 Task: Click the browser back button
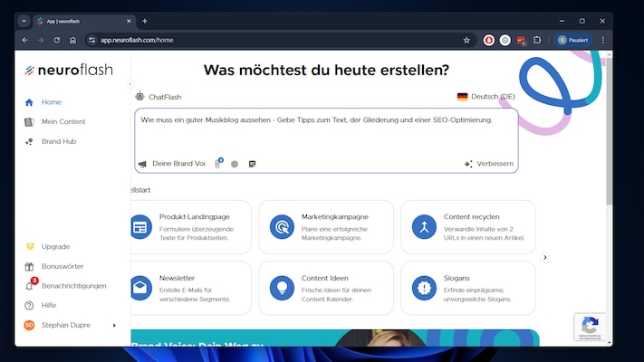point(25,40)
